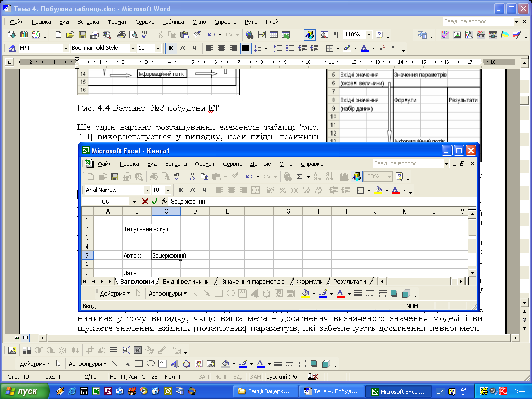Image resolution: width=532 pixels, height=399 pixels.
Task: Open FR1 style dropdown in Word
Action: [66, 48]
